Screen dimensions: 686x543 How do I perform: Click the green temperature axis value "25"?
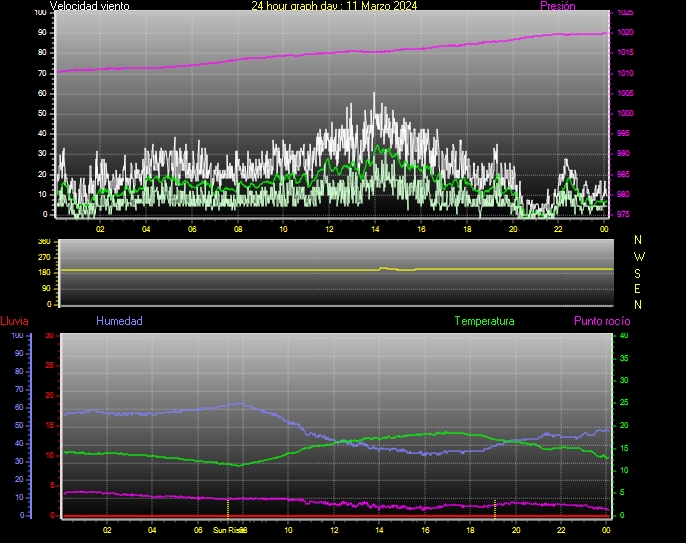point(624,403)
